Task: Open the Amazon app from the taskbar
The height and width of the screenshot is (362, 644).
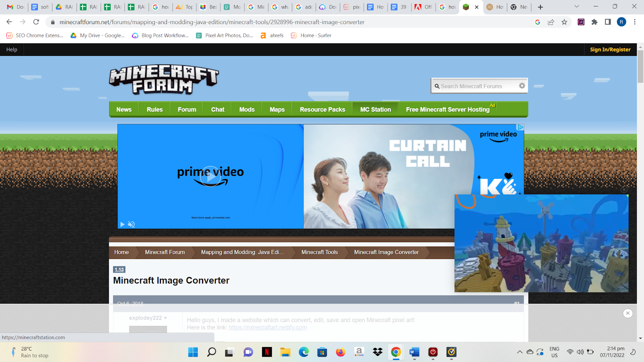Action: point(359,352)
